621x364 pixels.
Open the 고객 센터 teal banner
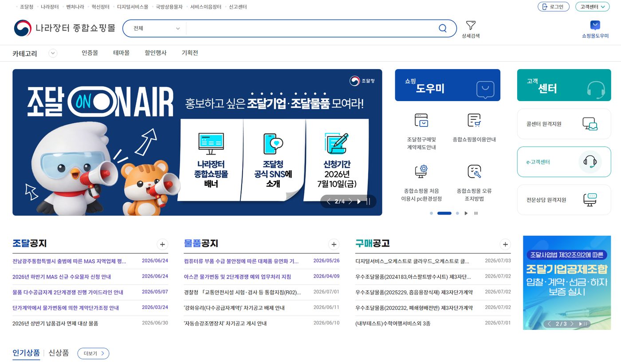(x=564, y=85)
